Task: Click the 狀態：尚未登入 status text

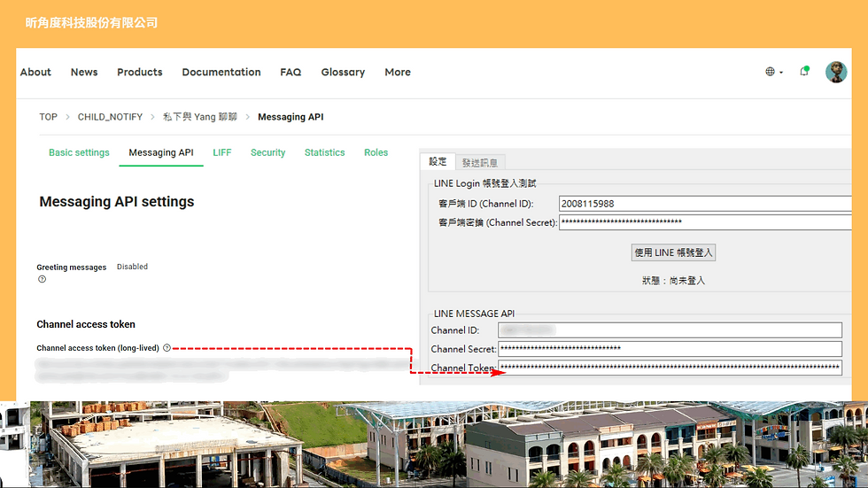Action: pyautogui.click(x=673, y=281)
